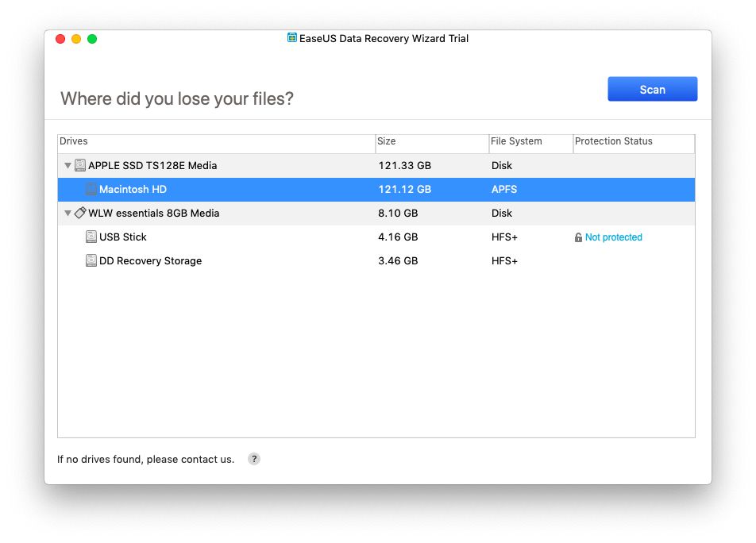Click the APPLE SSD disk drive icon
The image size is (756, 543).
point(80,165)
